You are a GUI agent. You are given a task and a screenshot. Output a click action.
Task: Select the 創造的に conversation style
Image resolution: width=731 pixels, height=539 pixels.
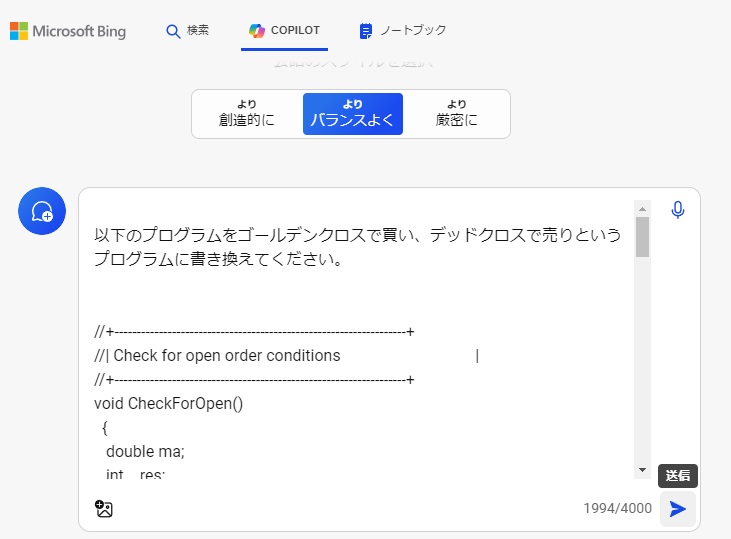coord(247,114)
